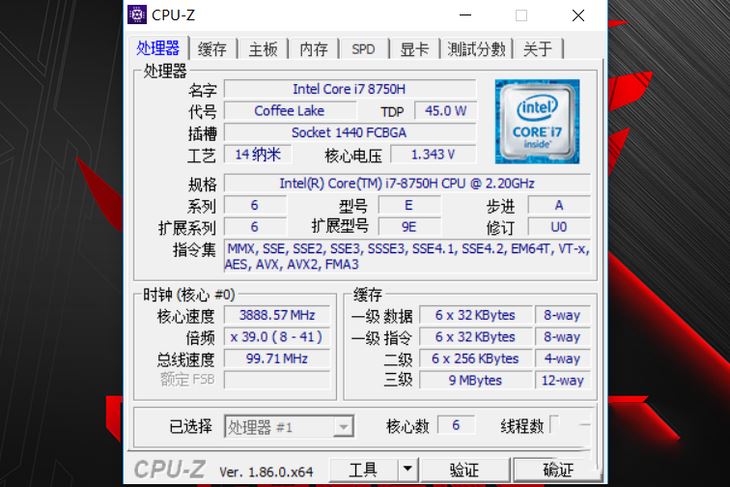Click the 验证 button
Image resolution: width=730 pixels, height=487 pixels.
point(464,469)
